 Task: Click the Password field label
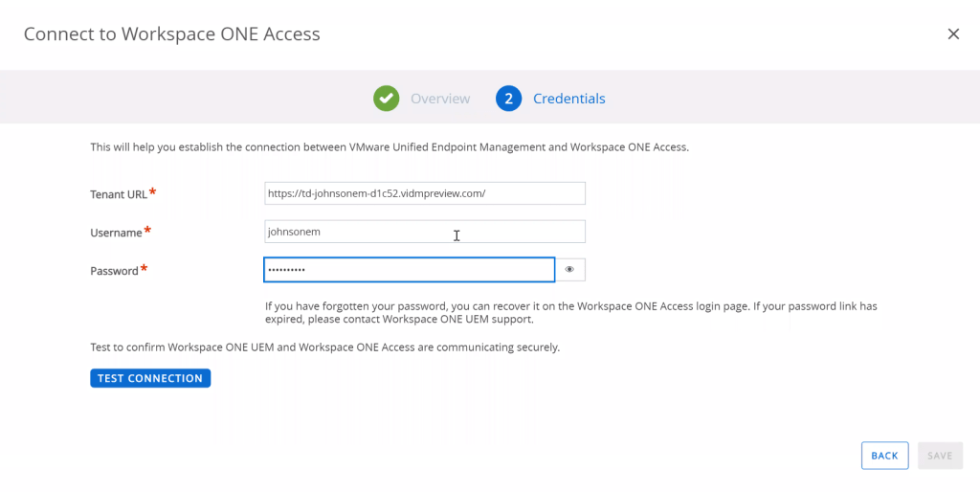coord(114,271)
